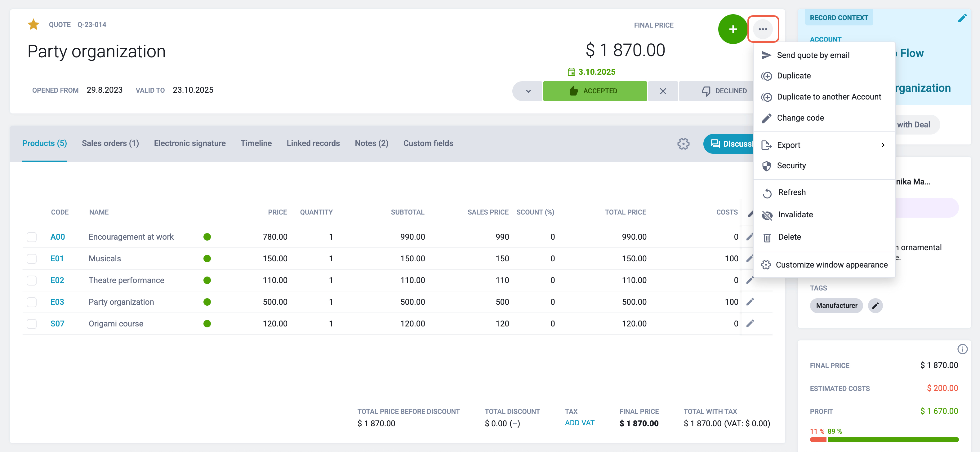Tick the checkbox for row A00
The width and height of the screenshot is (980, 452).
click(32, 237)
